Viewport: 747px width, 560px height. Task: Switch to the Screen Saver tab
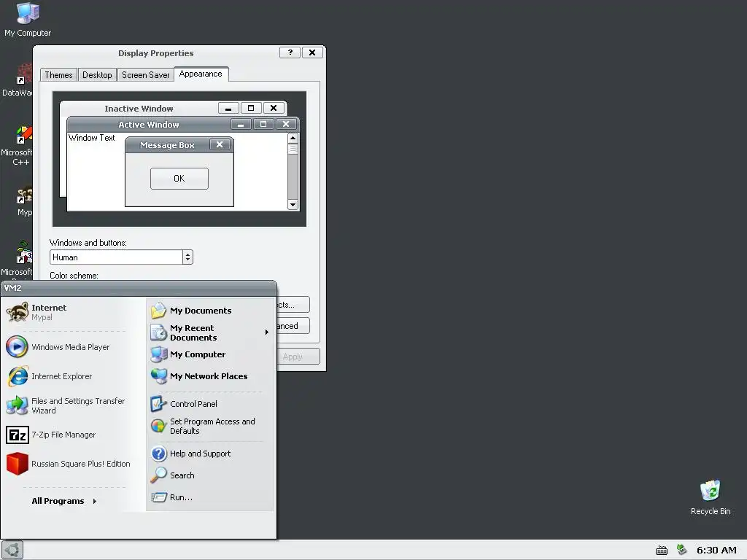[x=145, y=75]
